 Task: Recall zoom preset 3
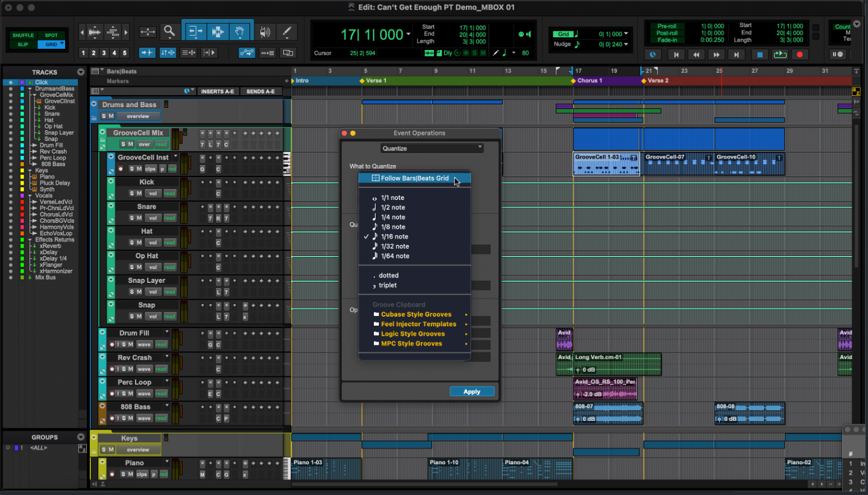coord(104,53)
